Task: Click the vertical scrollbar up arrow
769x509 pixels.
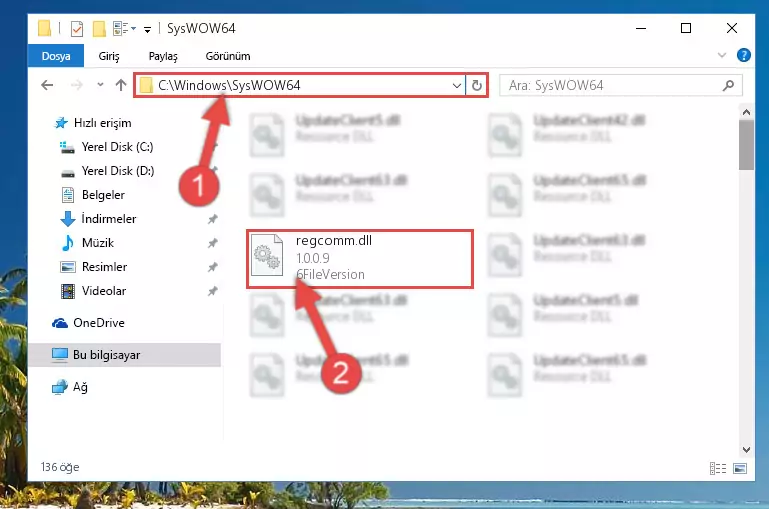Action: 746,112
